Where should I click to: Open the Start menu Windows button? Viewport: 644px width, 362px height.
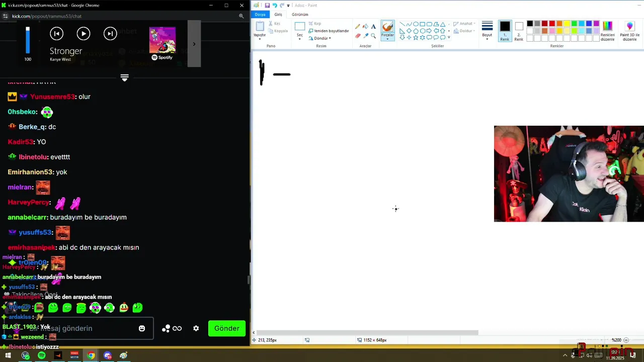click(x=8, y=355)
